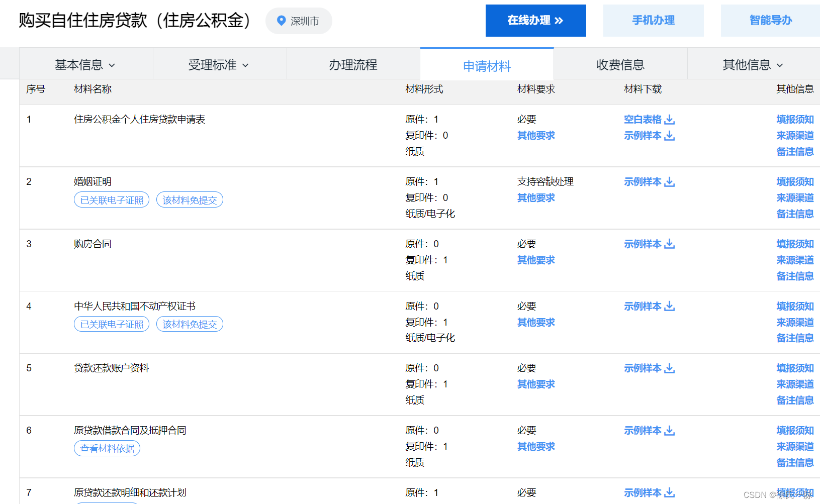
Task: Click download icon beside 示例样本 for 婚姻证明
Action: tap(670, 182)
